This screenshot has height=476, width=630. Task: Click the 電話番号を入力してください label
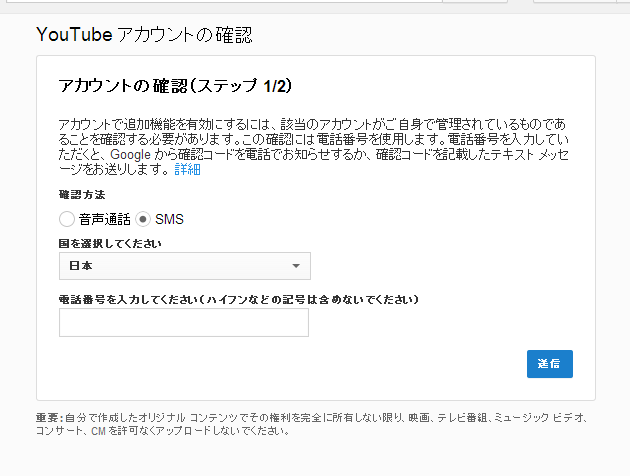(x=239, y=300)
